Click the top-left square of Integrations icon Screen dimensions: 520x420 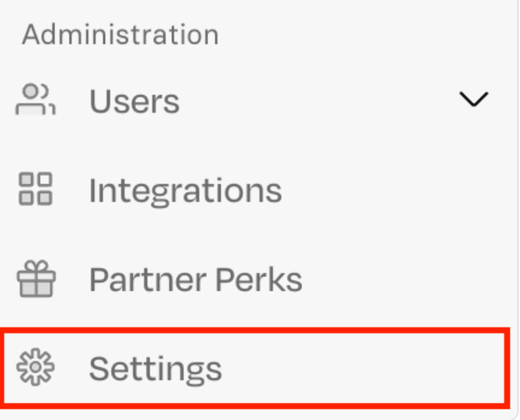28,180
